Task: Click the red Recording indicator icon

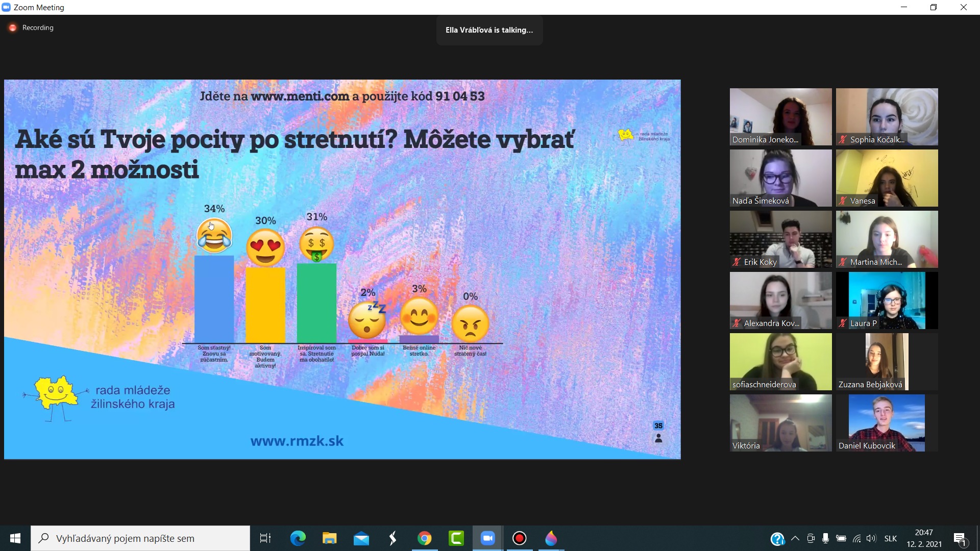Action: coord(13,28)
